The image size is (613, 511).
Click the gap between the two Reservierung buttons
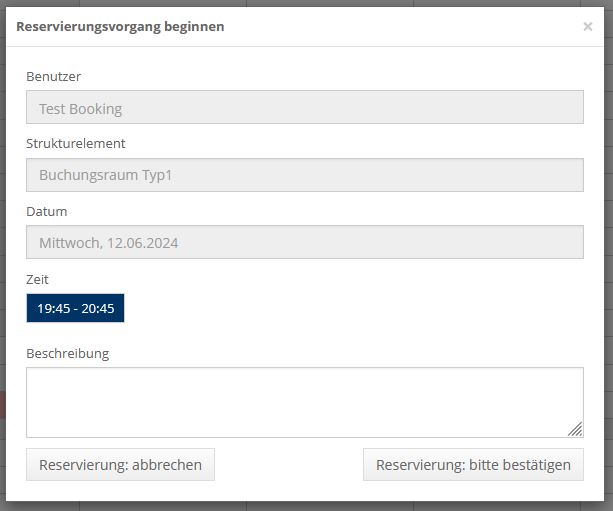tap(288, 465)
